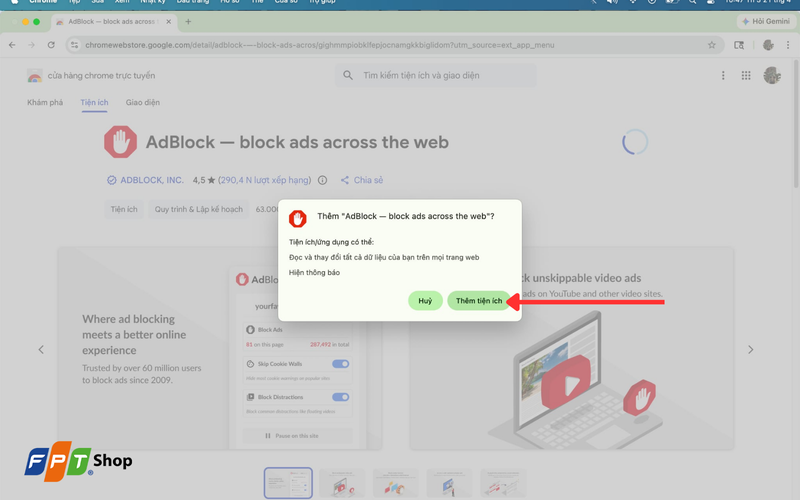Bookmark this page with the star icon
Screen dimensions: 800x500
[x=711, y=45]
